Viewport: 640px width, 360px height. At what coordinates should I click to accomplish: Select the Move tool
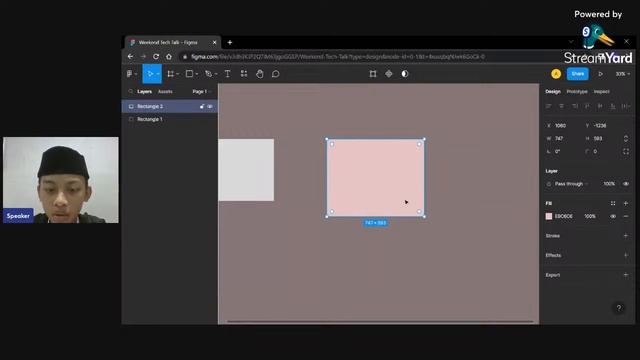click(x=150, y=74)
